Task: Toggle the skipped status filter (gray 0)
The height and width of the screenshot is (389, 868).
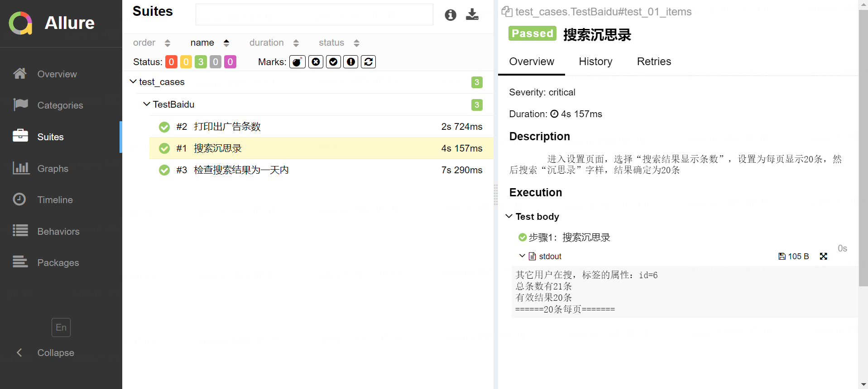Action: [x=216, y=62]
